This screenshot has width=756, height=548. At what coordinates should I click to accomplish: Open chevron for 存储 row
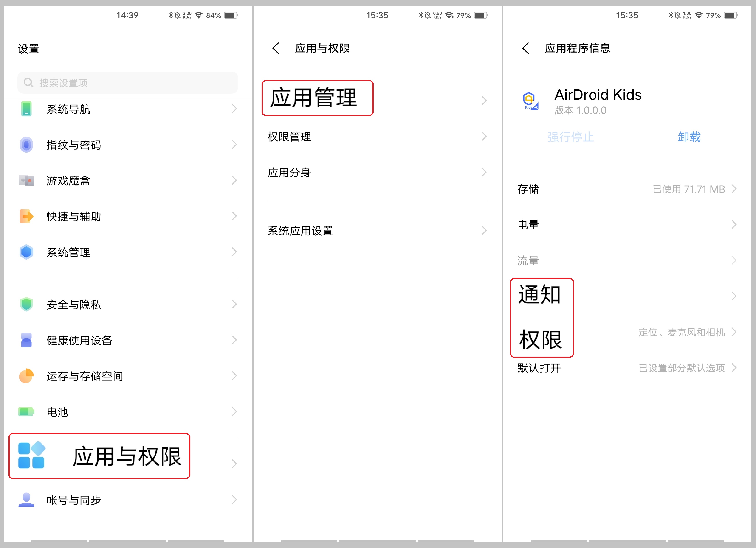734,189
